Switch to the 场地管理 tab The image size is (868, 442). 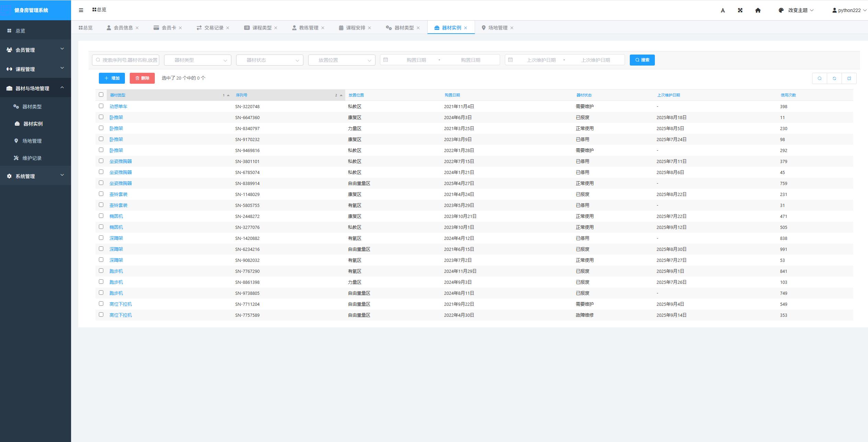[x=497, y=28]
